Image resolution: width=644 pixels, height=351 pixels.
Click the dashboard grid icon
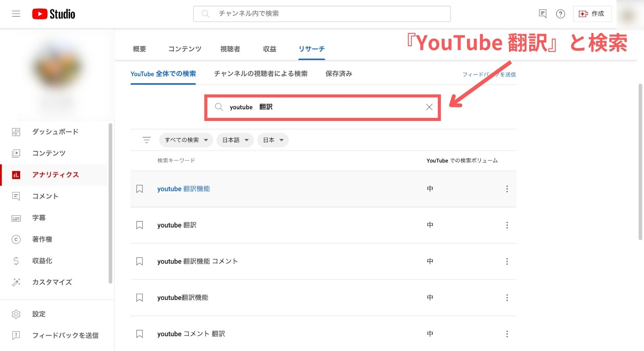pos(16,132)
